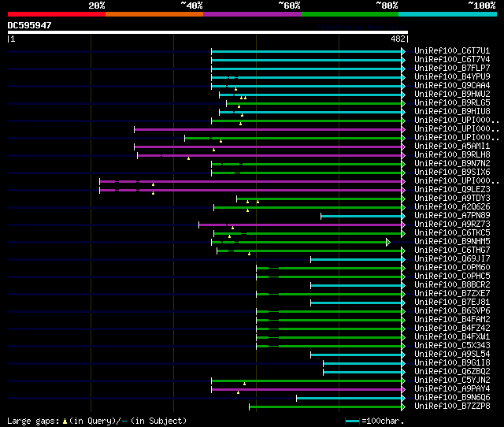This screenshot has width=504, height=427.
Task: Click the UniRef100_C6THG7 label
Action: (452, 251)
